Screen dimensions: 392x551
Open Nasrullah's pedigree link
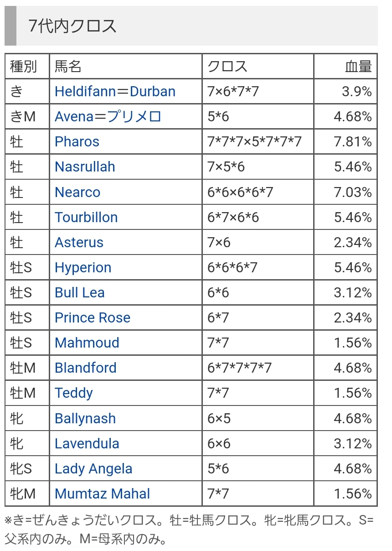[x=85, y=166]
